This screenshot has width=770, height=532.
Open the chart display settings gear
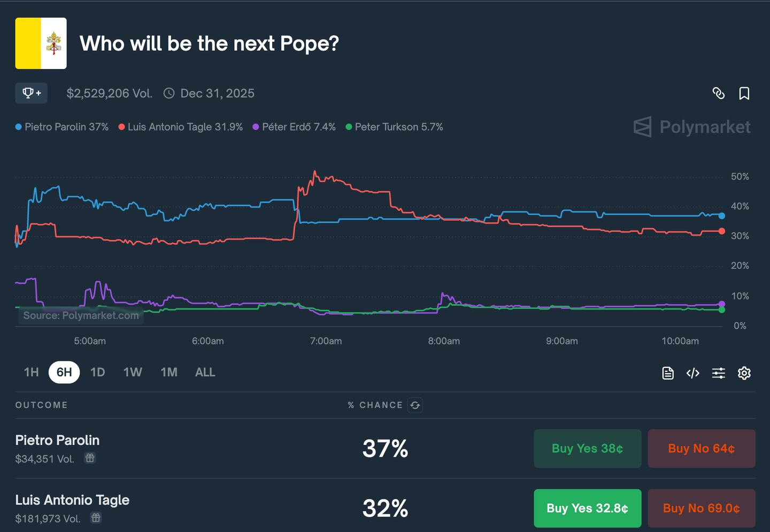click(744, 373)
